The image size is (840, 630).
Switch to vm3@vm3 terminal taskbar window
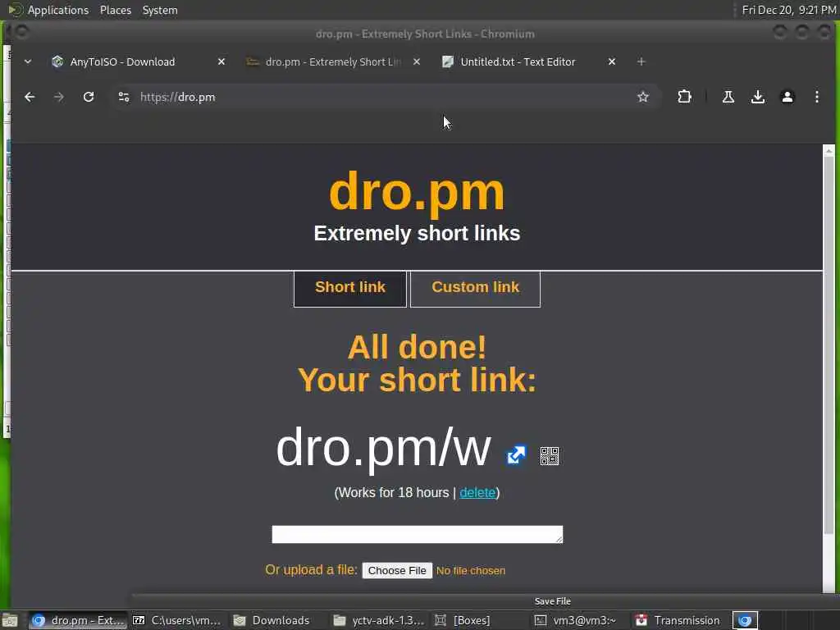click(x=576, y=620)
